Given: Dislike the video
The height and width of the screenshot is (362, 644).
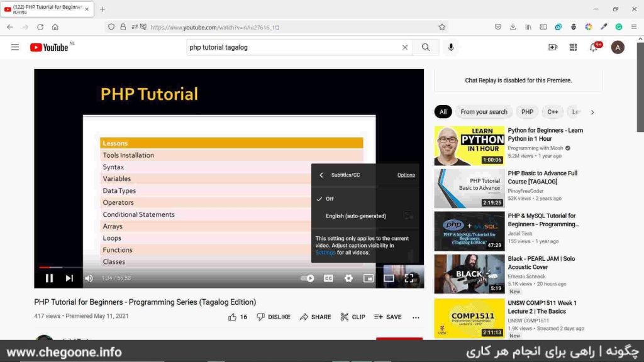Looking at the screenshot, I should pyautogui.click(x=274, y=317).
